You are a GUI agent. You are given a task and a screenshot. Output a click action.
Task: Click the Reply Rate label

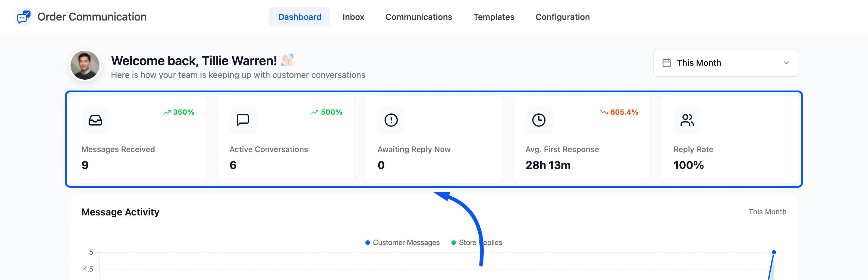click(x=693, y=149)
